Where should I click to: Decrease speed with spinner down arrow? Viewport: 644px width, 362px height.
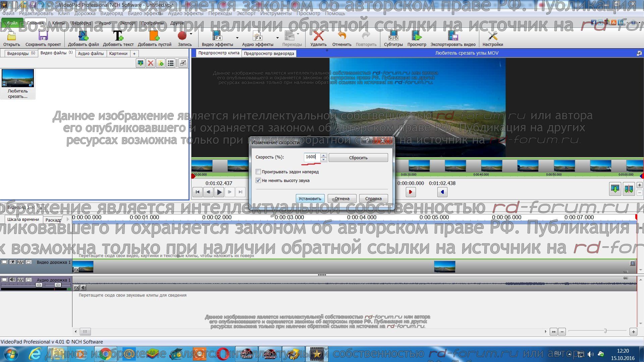tap(323, 160)
